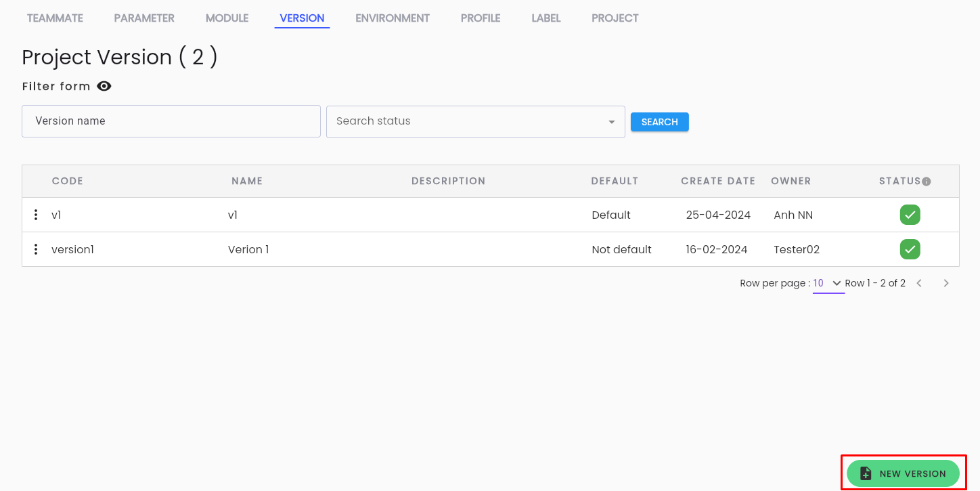
Task: Click the green status checkmark for version1
Action: click(910, 249)
